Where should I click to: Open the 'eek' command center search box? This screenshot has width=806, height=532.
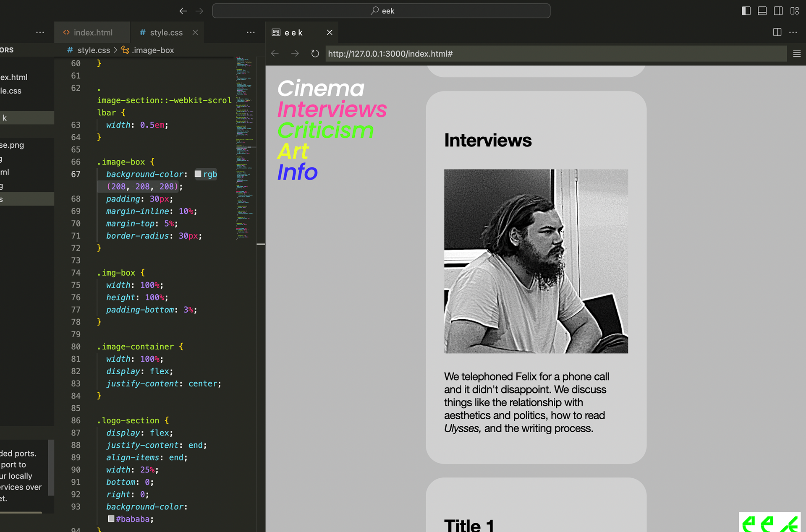[381, 11]
